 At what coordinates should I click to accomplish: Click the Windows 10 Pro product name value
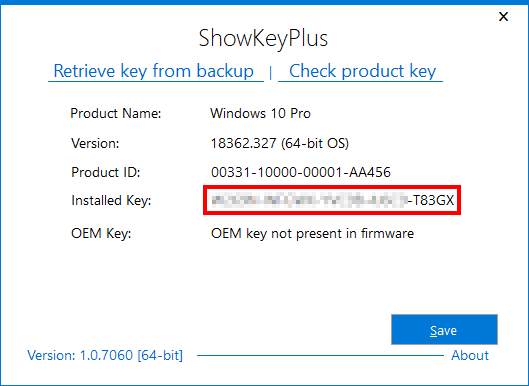(260, 113)
